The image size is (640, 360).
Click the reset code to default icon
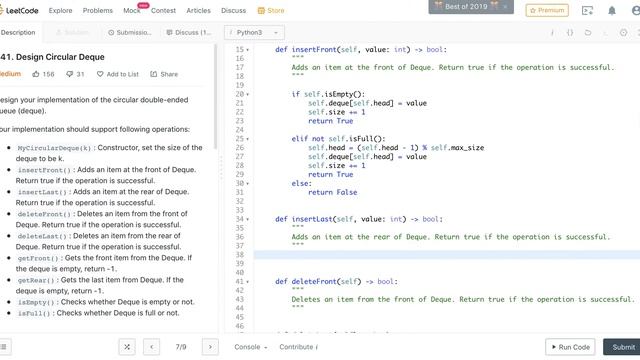[588, 33]
